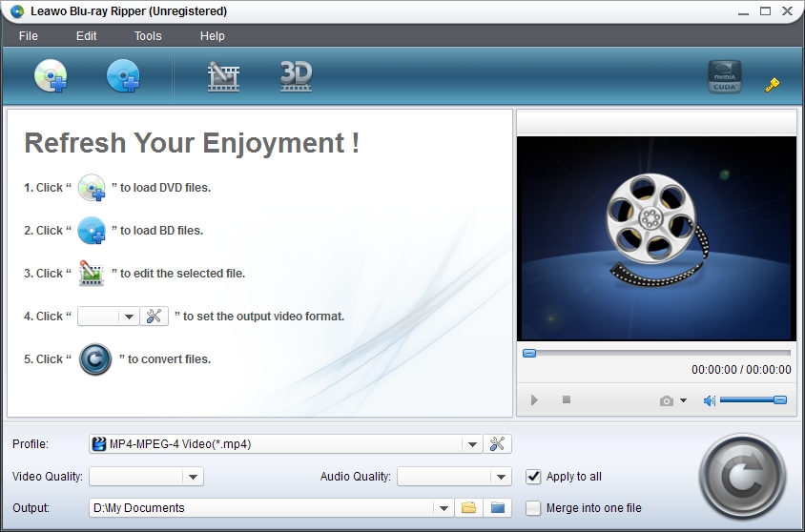Click the playback progress slider handle
Image resolution: width=805 pixels, height=532 pixels.
tap(529, 353)
